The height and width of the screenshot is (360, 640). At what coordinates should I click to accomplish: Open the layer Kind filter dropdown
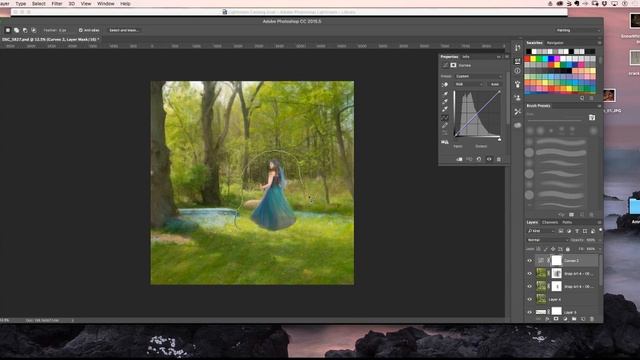[x=541, y=231]
